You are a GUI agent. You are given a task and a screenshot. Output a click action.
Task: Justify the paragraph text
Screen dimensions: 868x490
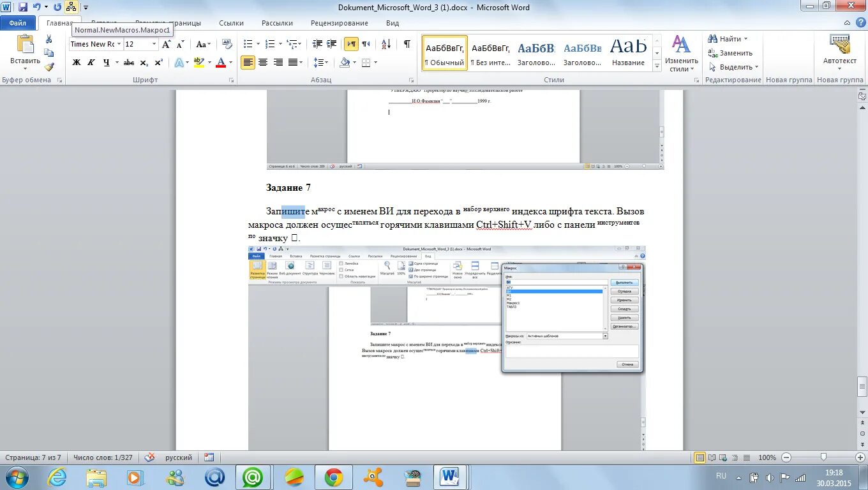pos(293,63)
